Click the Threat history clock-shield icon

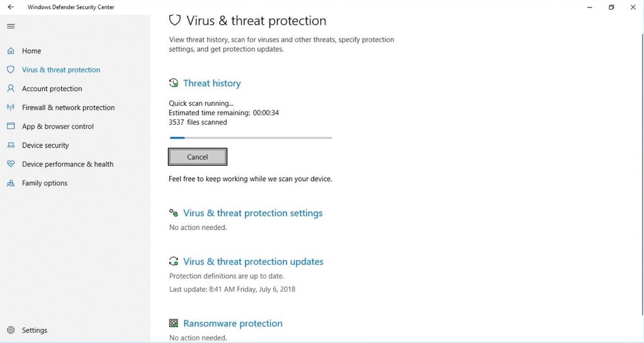[x=174, y=83]
